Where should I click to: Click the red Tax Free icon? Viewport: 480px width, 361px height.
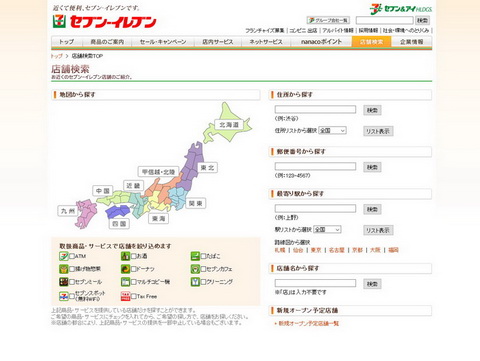[x=125, y=296]
